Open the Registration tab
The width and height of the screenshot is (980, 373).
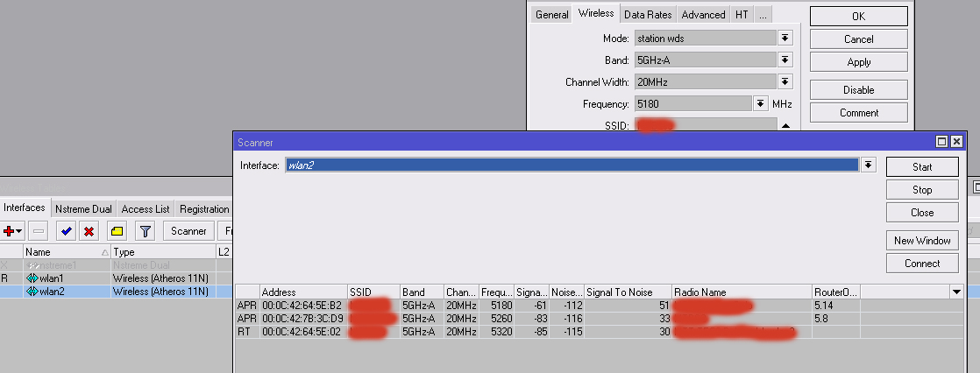(204, 209)
